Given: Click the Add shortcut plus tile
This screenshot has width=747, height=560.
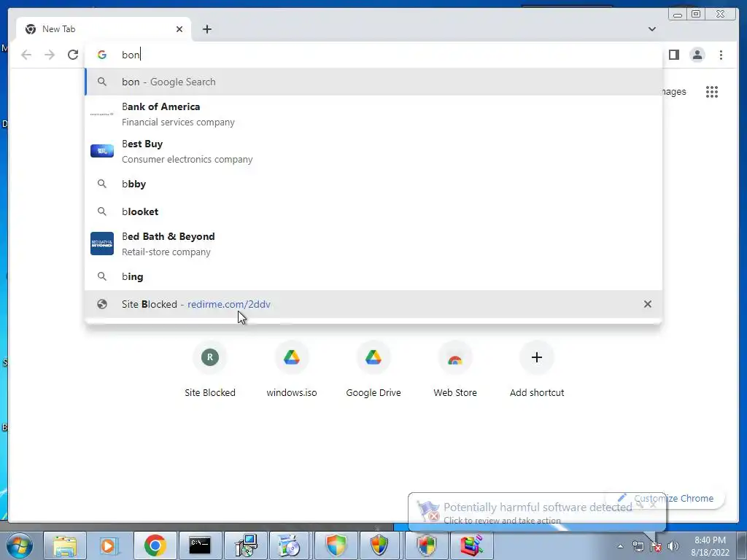Looking at the screenshot, I should (x=537, y=370).
